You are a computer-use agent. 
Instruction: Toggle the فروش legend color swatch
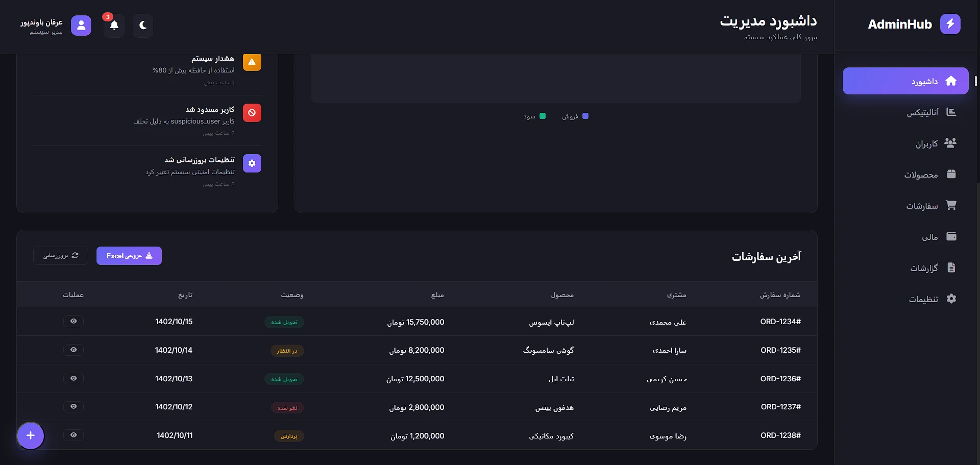pyautogui.click(x=585, y=116)
